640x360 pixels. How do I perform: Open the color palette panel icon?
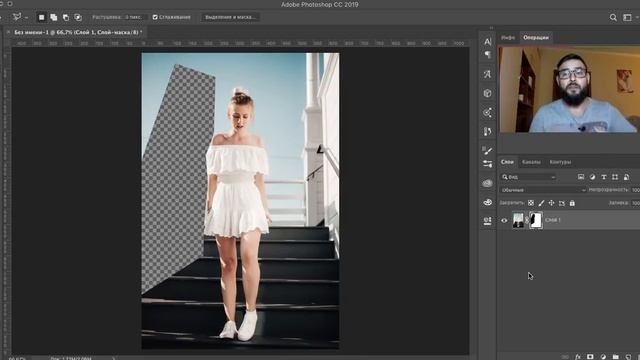click(x=487, y=202)
